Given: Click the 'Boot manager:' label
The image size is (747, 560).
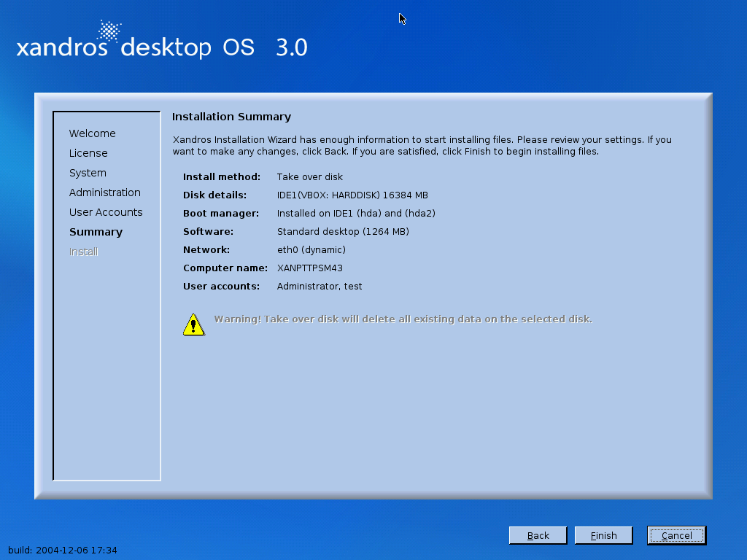Looking at the screenshot, I should tap(221, 214).
